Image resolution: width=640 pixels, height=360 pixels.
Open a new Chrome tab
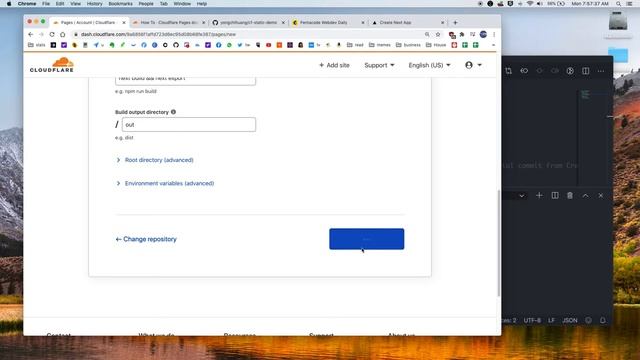coord(456,22)
